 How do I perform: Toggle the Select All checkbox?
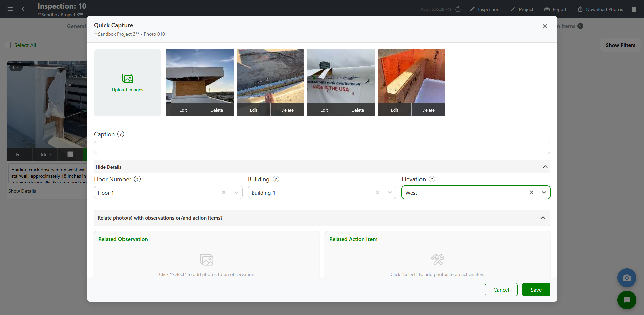[8, 45]
